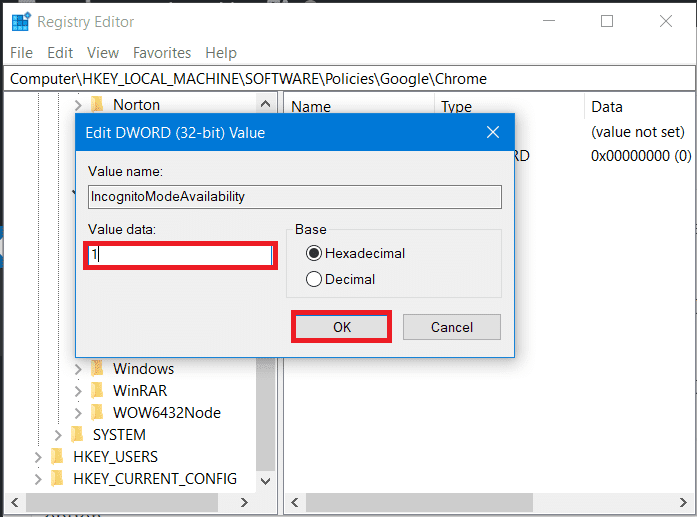697x517 pixels.
Task: Click the "0x00000000 (0)" data cell
Action: (x=641, y=156)
